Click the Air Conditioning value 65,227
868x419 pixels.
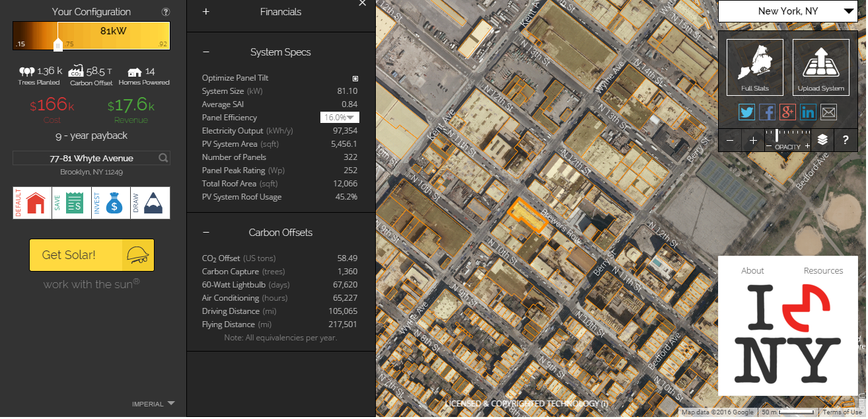coord(345,298)
